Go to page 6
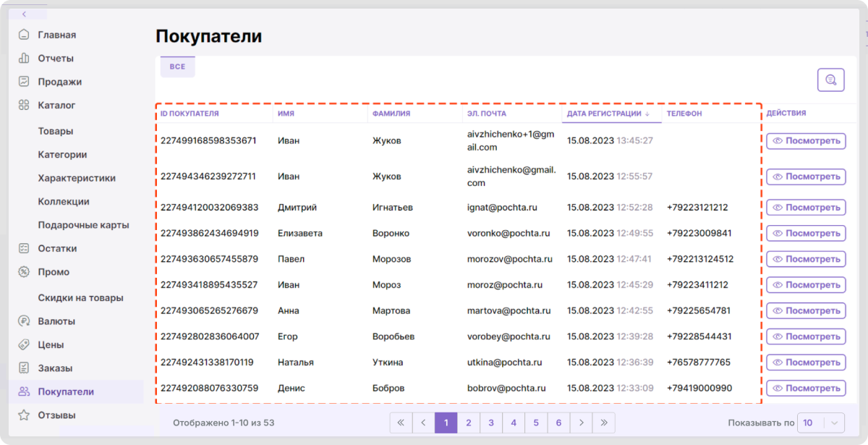This screenshot has width=868, height=445. 558,423
